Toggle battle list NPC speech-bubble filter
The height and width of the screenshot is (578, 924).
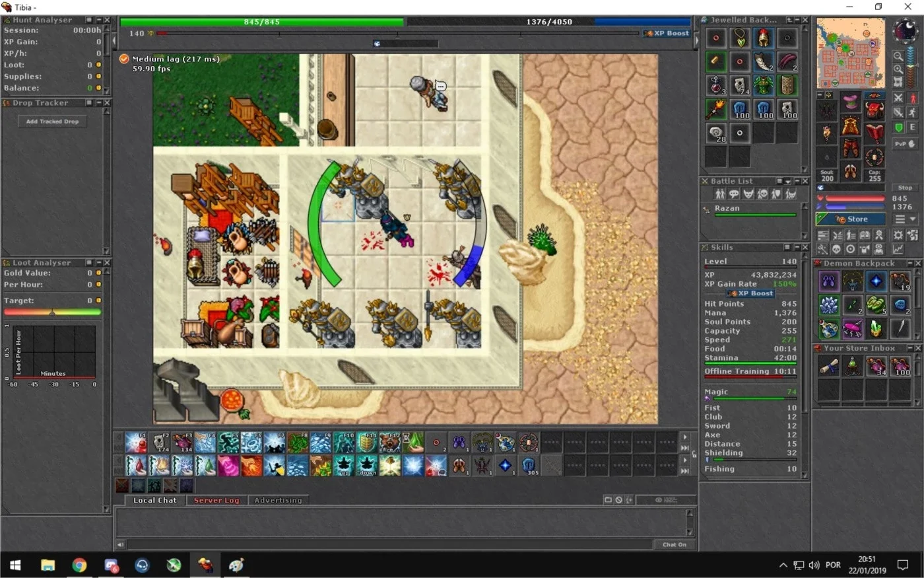click(734, 194)
